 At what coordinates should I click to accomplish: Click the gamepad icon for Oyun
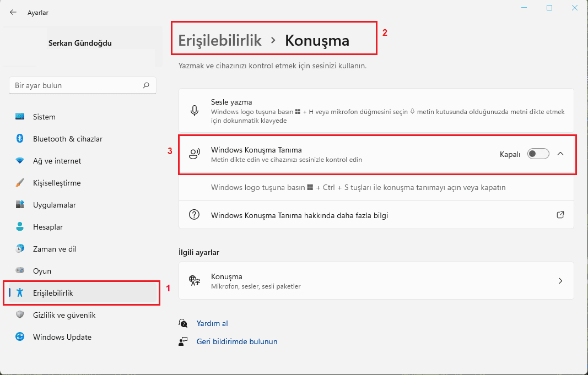pyautogui.click(x=20, y=270)
